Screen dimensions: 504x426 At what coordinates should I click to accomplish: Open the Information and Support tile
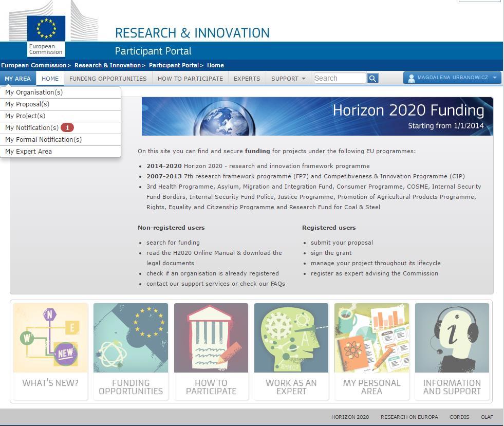pyautogui.click(x=452, y=351)
